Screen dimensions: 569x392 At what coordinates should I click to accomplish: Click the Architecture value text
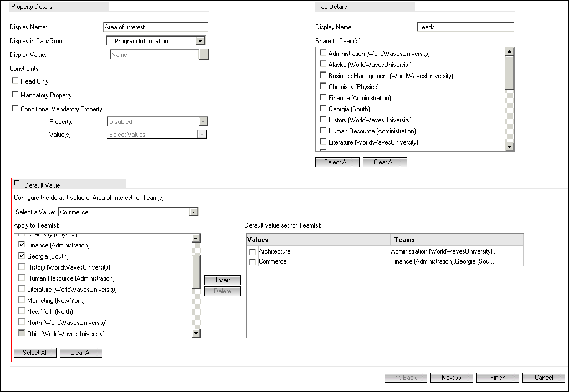274,251
